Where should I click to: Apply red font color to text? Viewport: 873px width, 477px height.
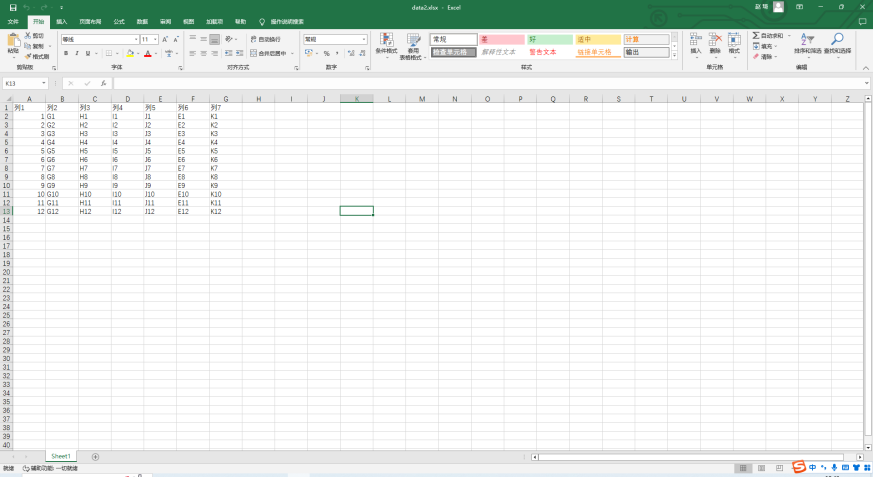tap(148, 53)
